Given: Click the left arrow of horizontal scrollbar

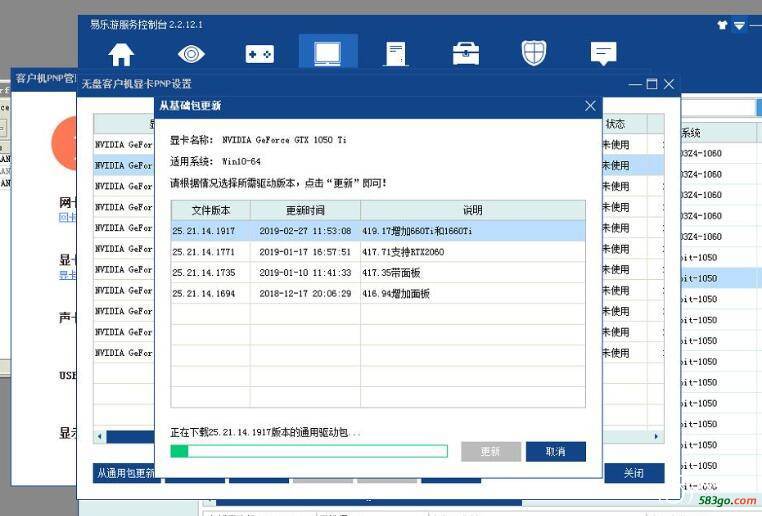Looking at the screenshot, I should point(100,436).
